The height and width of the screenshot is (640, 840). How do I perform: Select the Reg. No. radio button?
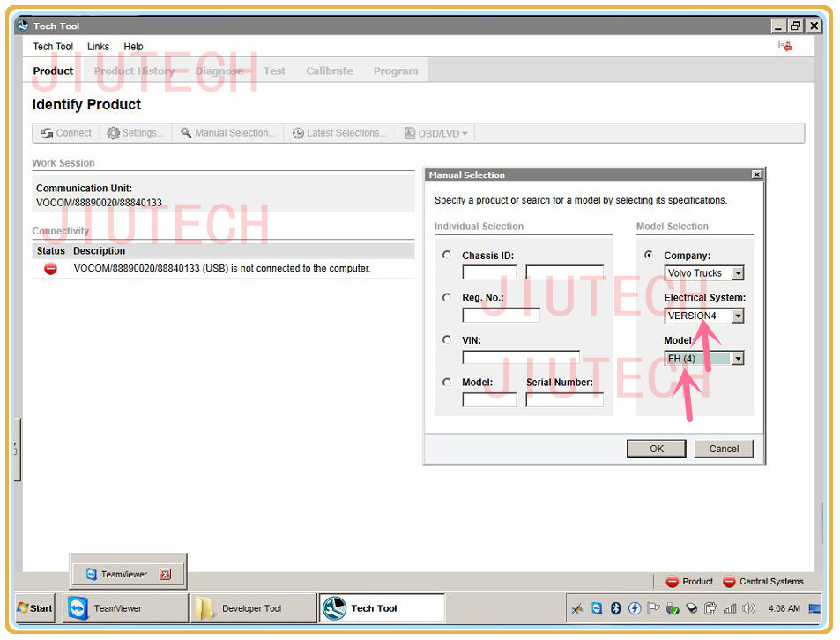pyautogui.click(x=447, y=298)
